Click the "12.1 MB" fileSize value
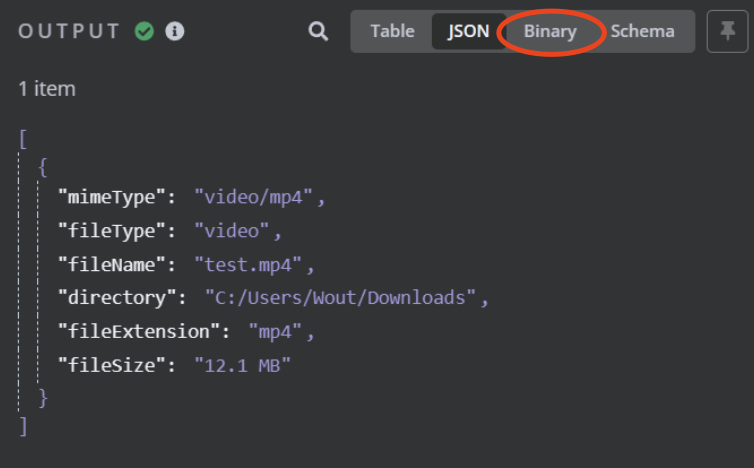 click(242, 366)
